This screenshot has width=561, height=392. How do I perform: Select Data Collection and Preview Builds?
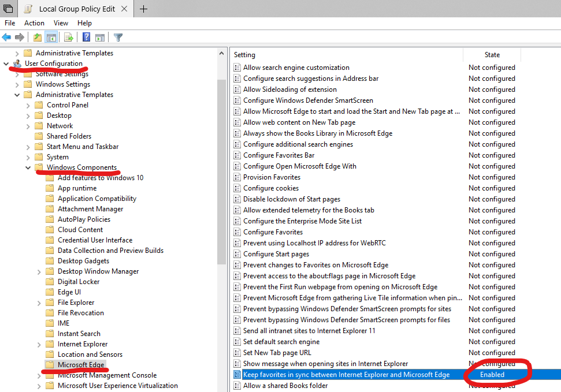[110, 251]
